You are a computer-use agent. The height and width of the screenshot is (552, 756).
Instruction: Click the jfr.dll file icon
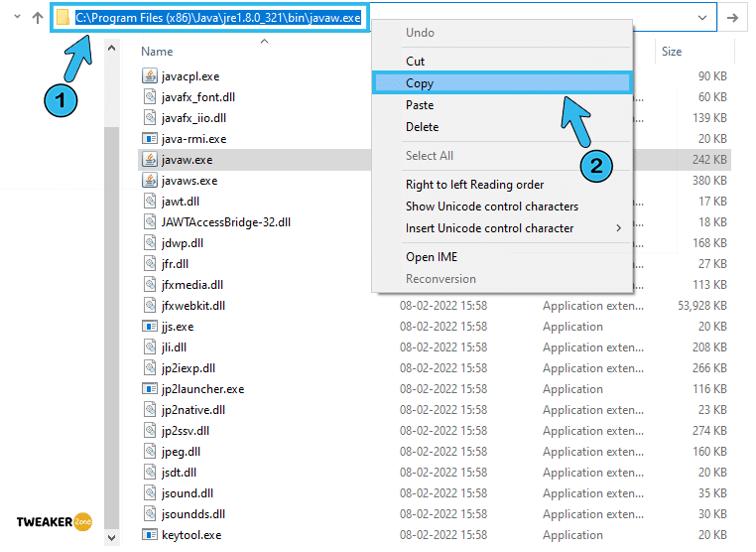[x=150, y=264]
